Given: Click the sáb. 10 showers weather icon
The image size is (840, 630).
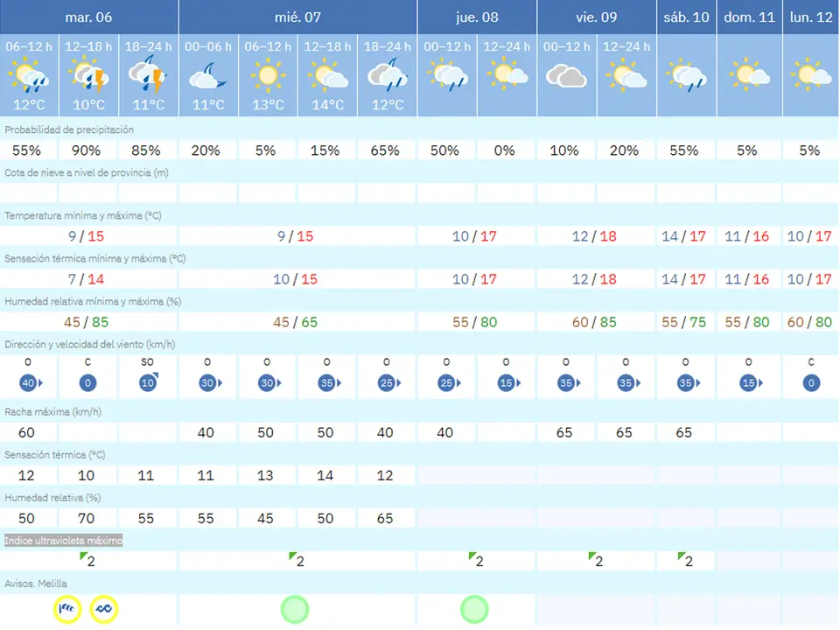Looking at the screenshot, I should coord(686,75).
